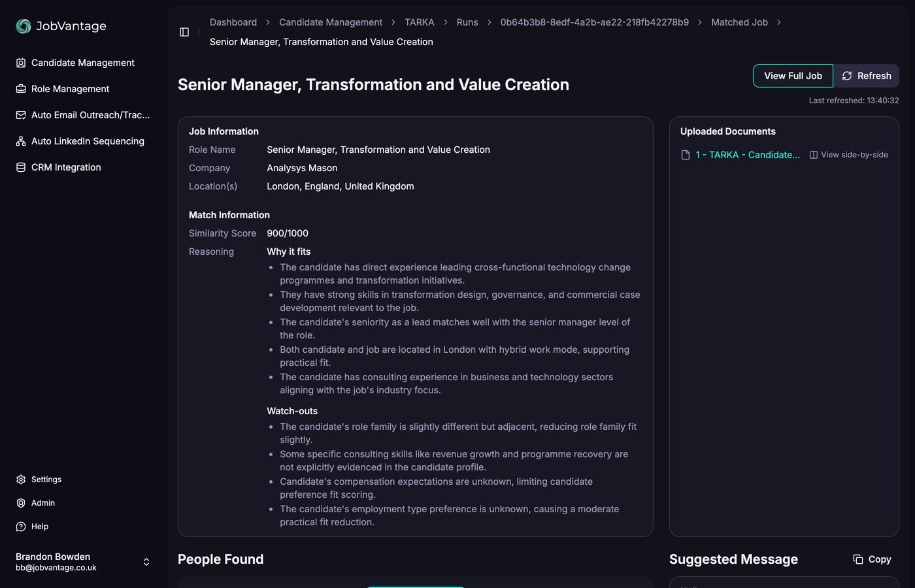Click the Analysys Mason company value
This screenshot has height=588, width=915.
coord(302,168)
